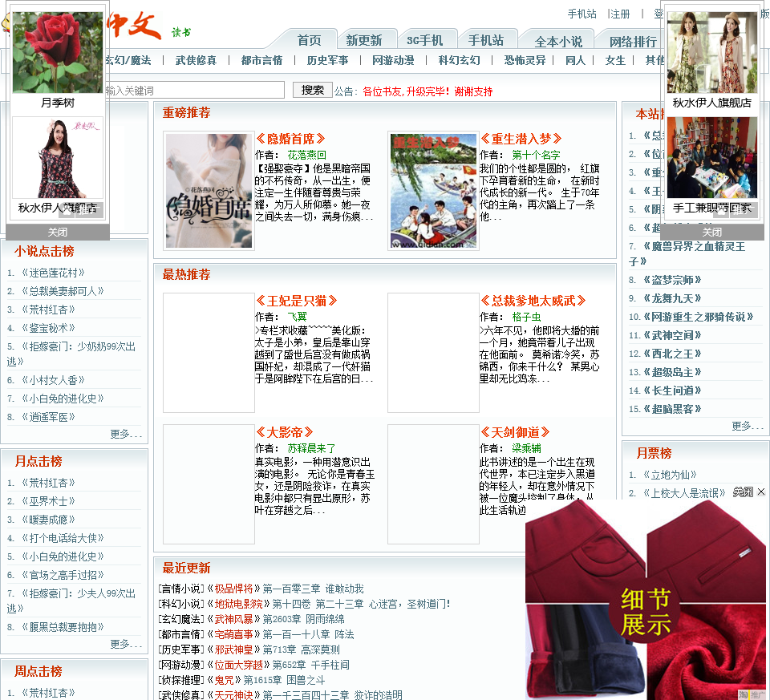Image resolution: width=770 pixels, height=700 pixels.
Task: Open 《总裁美妻都可人》 ranking entry
Action: coord(63,291)
